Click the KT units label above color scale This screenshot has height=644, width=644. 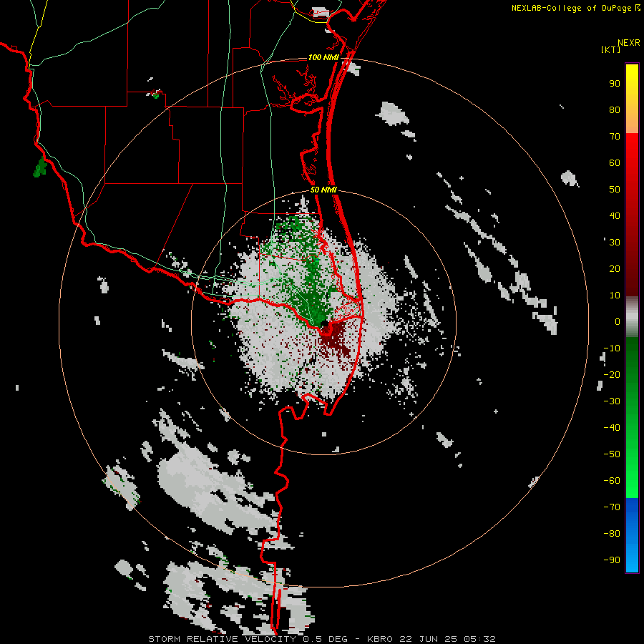click(x=610, y=49)
